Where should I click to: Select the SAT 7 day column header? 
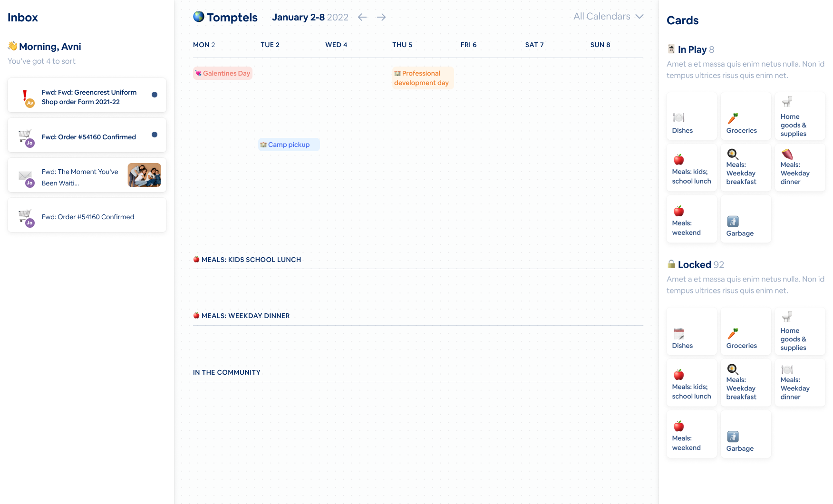534,45
